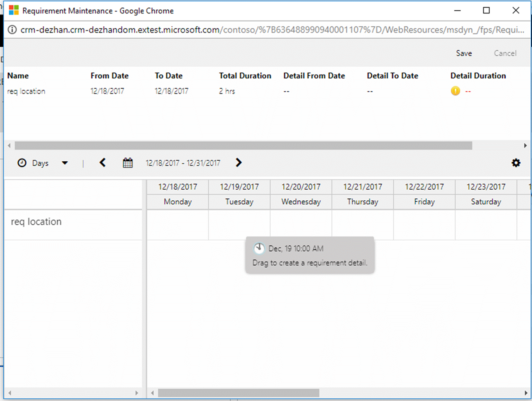Cancel the requirement edits
Screen dimensions: 532x401
tap(505, 53)
